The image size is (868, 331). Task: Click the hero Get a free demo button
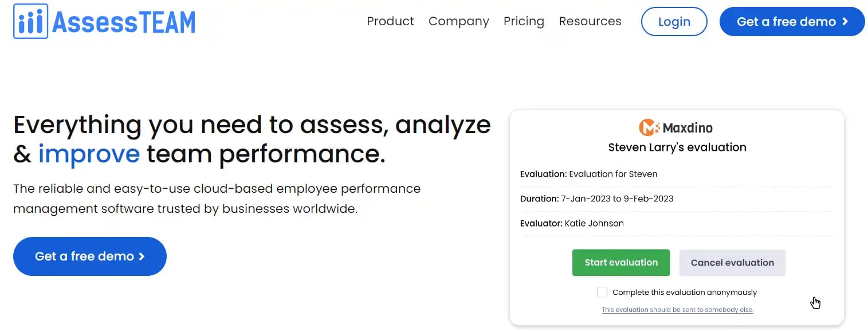coord(90,256)
